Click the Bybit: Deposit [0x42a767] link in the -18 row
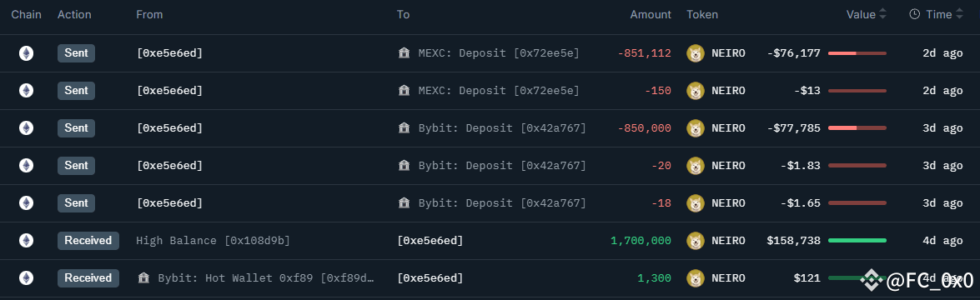Viewport: 980px width, 300px height. (502, 203)
